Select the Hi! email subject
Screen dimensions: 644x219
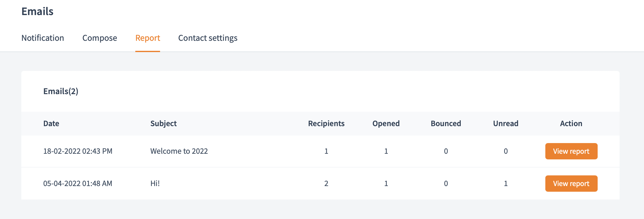point(155,184)
